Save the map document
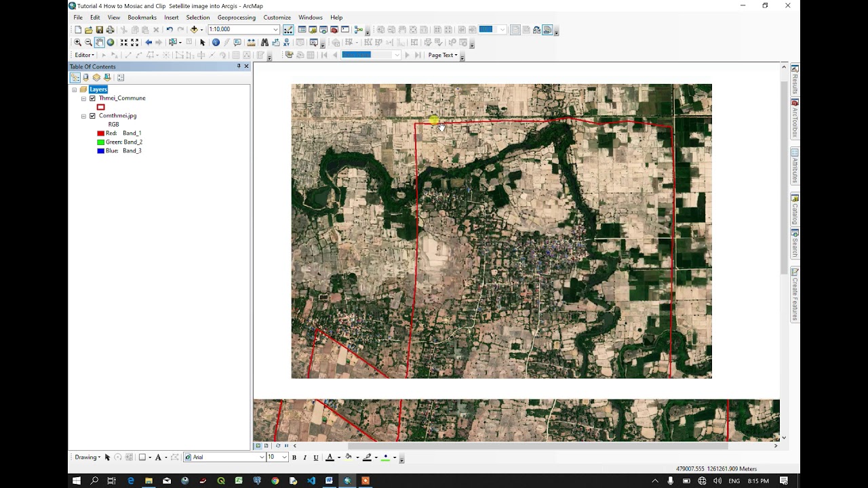 click(100, 29)
